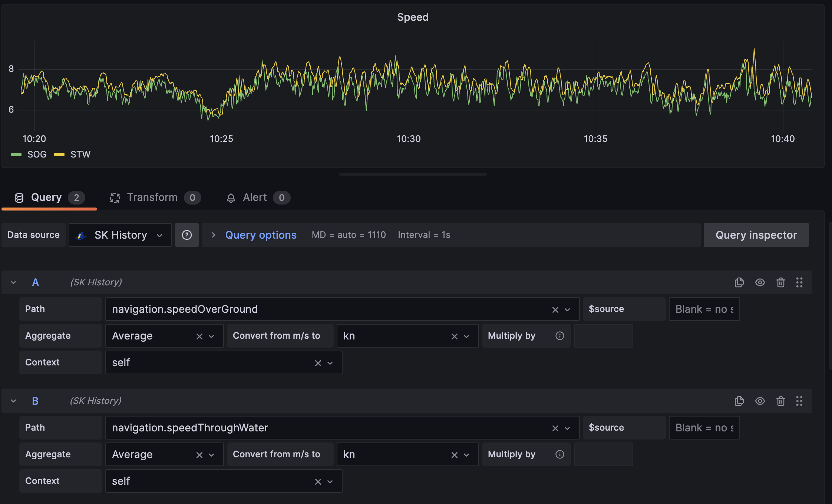Click the 10:30 time axis label
Screen dimensions: 832x504
coord(409,139)
